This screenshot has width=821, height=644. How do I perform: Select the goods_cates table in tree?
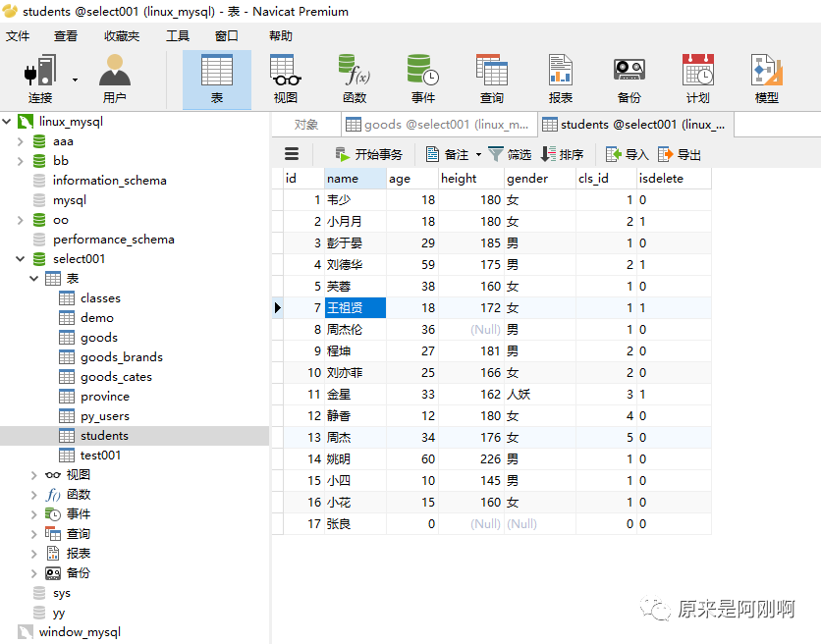point(116,377)
